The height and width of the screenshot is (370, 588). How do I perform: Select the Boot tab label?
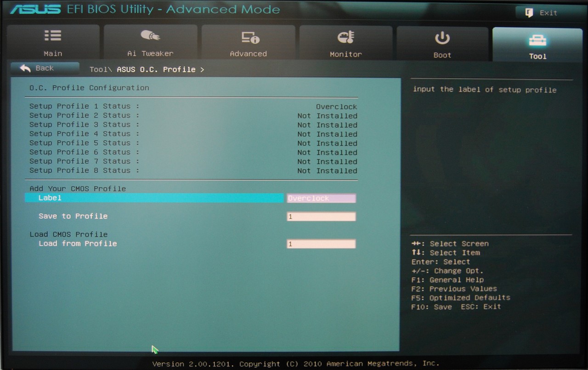pyautogui.click(x=442, y=55)
